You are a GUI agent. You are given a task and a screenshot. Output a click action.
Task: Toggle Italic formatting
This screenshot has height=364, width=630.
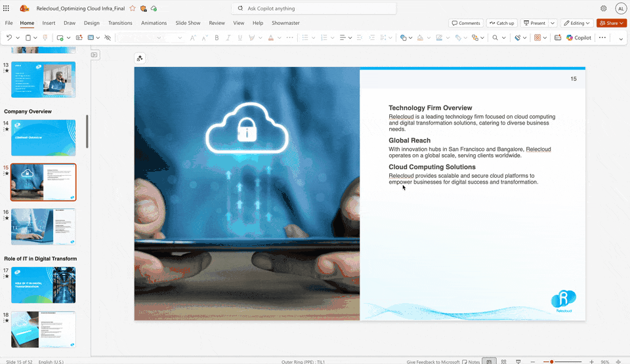tap(228, 37)
